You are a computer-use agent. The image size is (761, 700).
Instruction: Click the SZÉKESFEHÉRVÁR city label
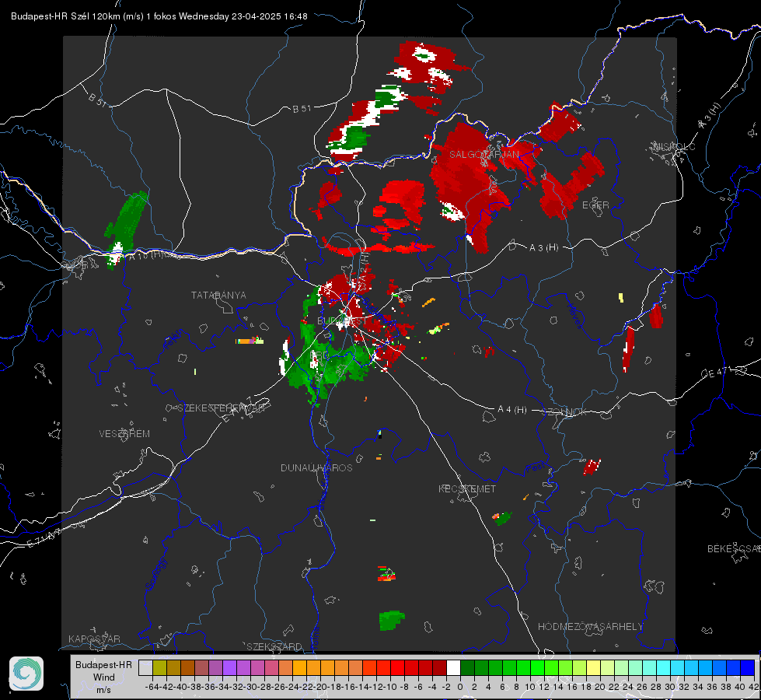221,408
